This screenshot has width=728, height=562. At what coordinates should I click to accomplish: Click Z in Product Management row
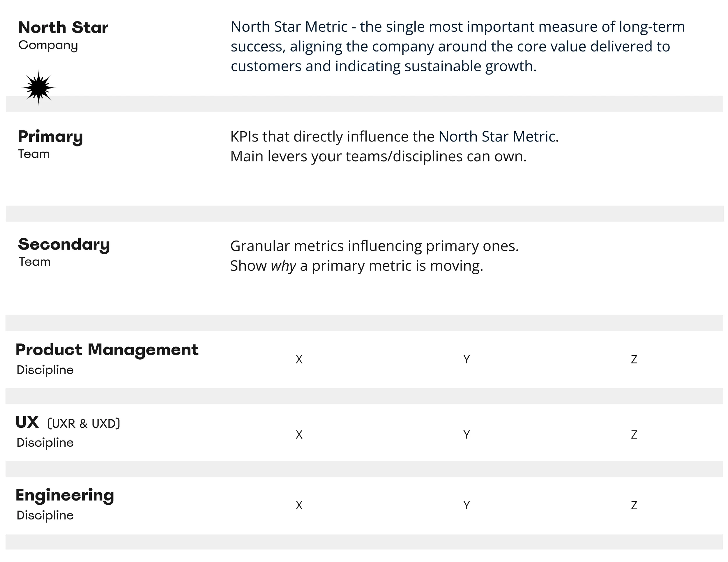point(634,359)
